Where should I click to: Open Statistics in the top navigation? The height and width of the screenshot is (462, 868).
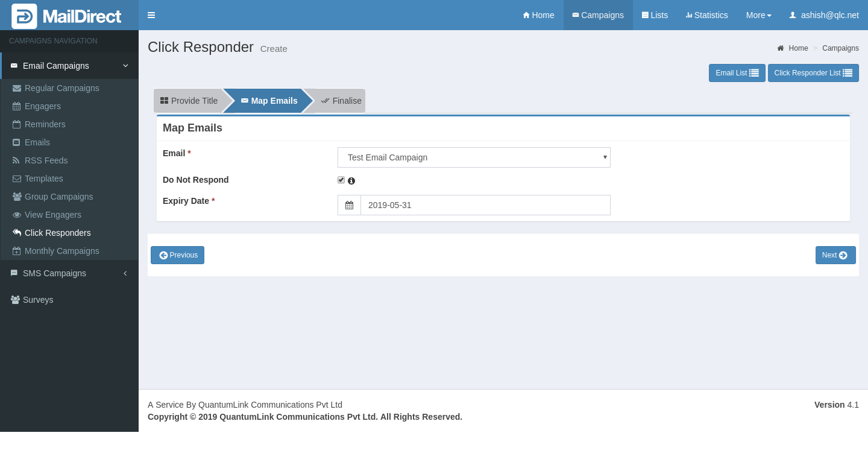coord(706,15)
